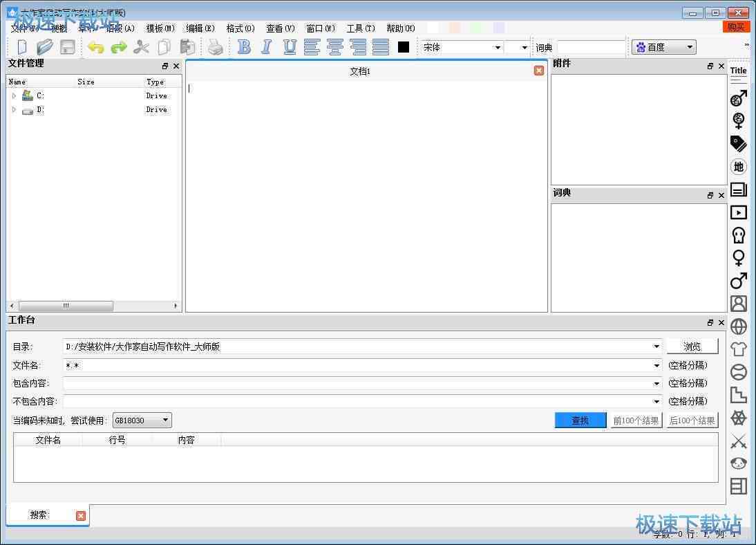Click the price tag icon in the sidebar
The height and width of the screenshot is (545, 756).
[738, 143]
